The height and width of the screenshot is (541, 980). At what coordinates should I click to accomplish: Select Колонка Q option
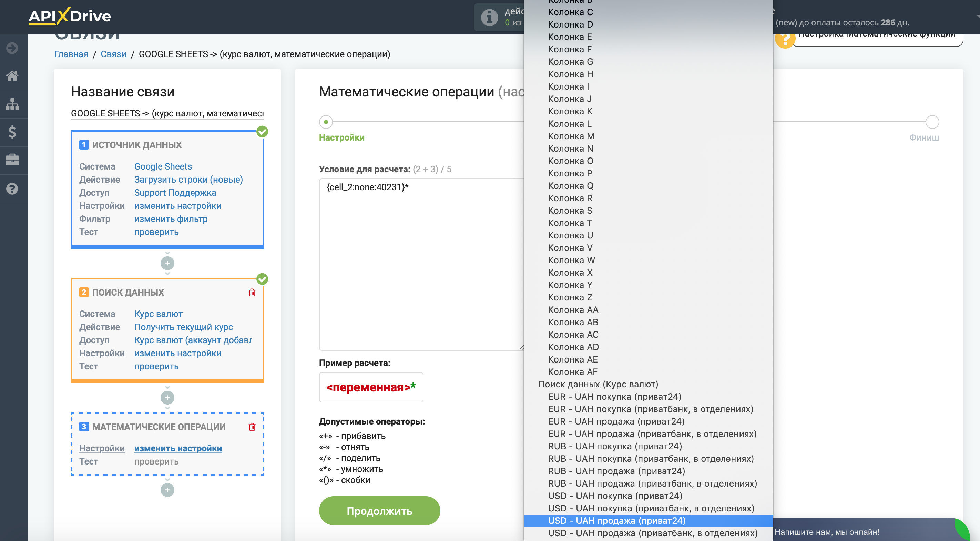(648, 186)
